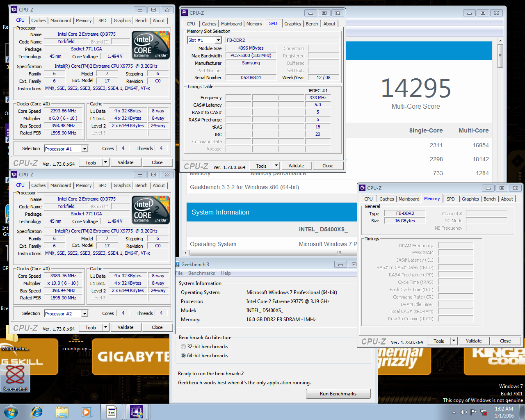Viewport: 525px width, 420px height.
Task: Switch to Mainboard tab in Processor #2 window
Action: click(61, 185)
